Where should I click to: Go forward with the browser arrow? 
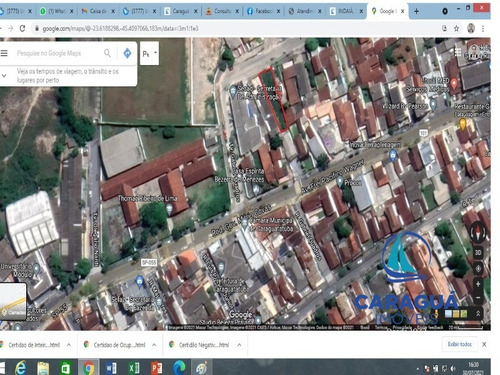tap(10, 29)
